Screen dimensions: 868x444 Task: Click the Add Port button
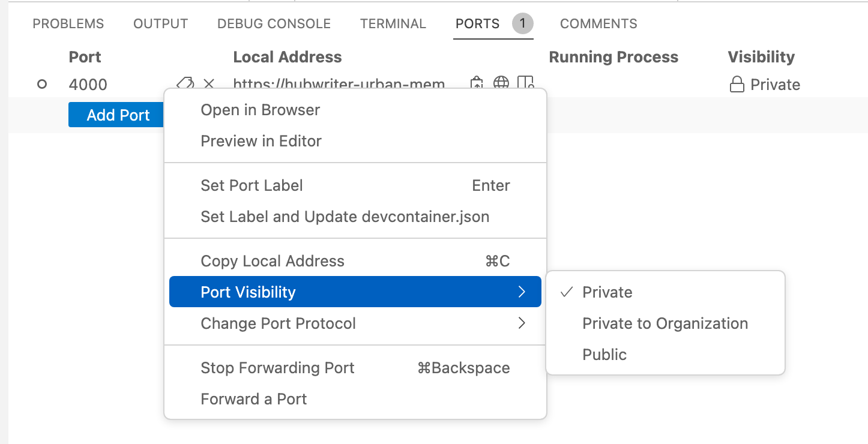[x=116, y=115]
